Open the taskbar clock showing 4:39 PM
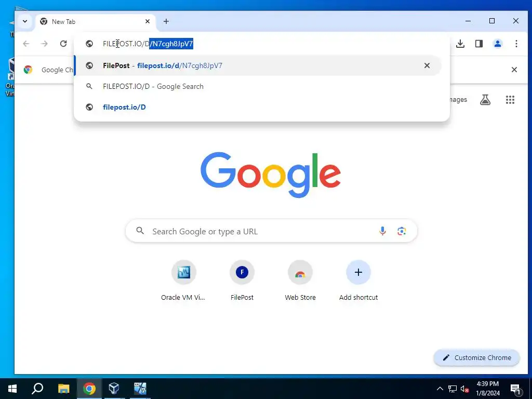The height and width of the screenshot is (399, 532). tap(487, 389)
